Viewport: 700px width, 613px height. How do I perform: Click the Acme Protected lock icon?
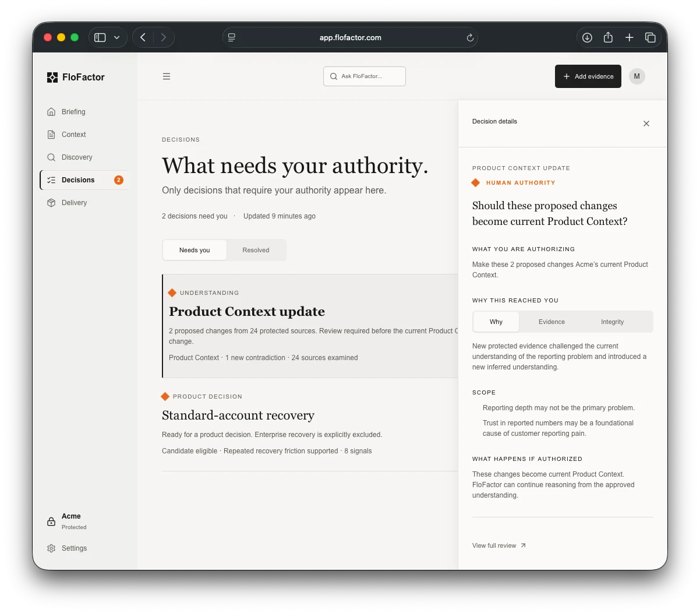point(51,522)
